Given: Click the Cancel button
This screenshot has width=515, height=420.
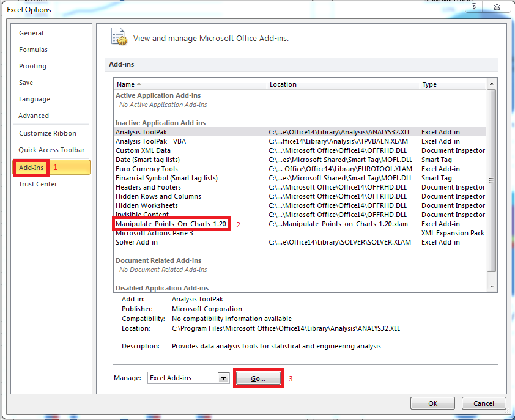Looking at the screenshot, I should pyautogui.click(x=483, y=403).
